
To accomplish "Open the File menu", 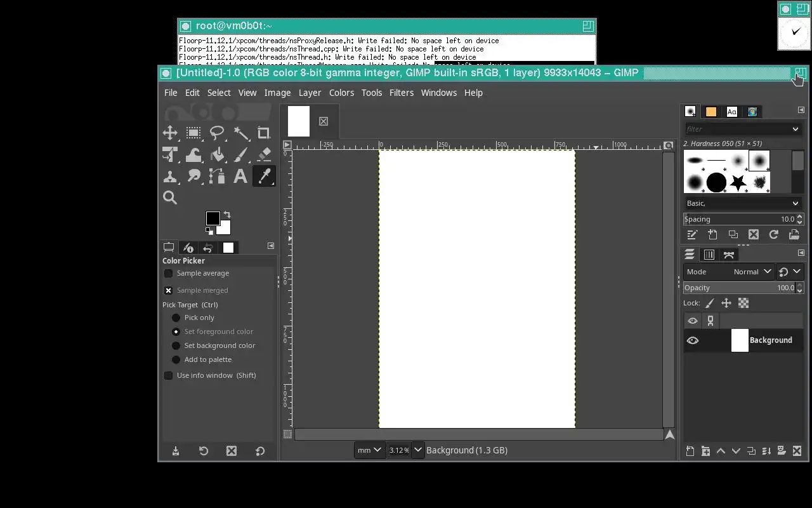I will [x=171, y=93].
